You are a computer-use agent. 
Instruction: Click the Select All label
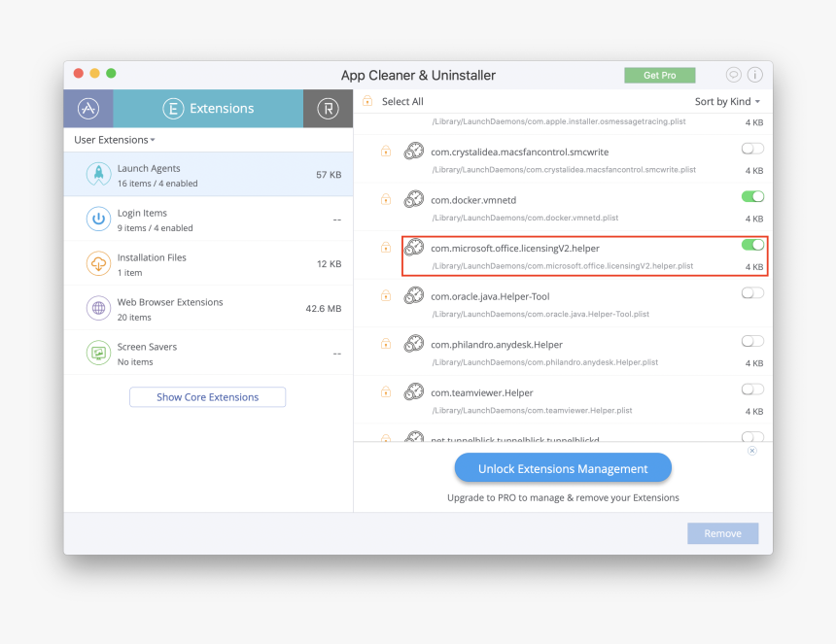(402, 101)
